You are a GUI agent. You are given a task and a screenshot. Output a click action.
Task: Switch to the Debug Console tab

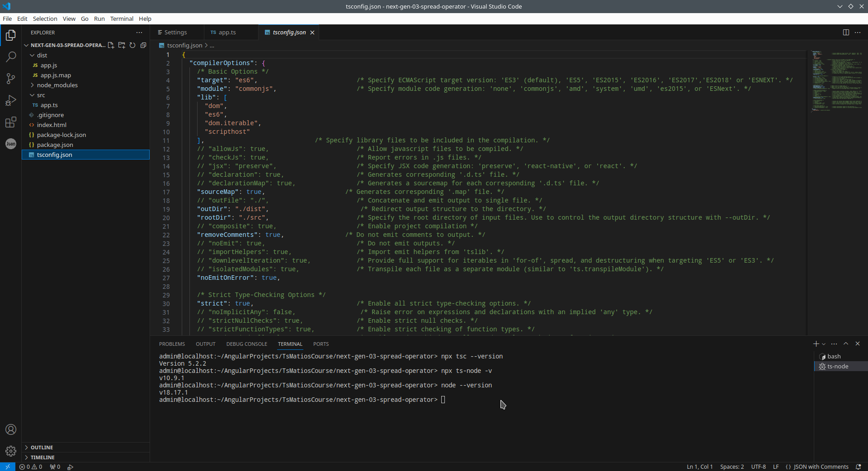[247, 344]
